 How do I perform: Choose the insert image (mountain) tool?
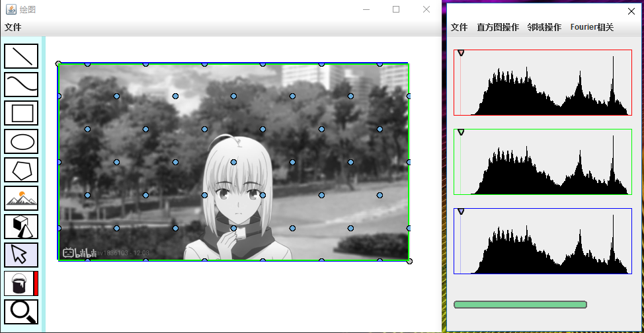pyautogui.click(x=21, y=198)
